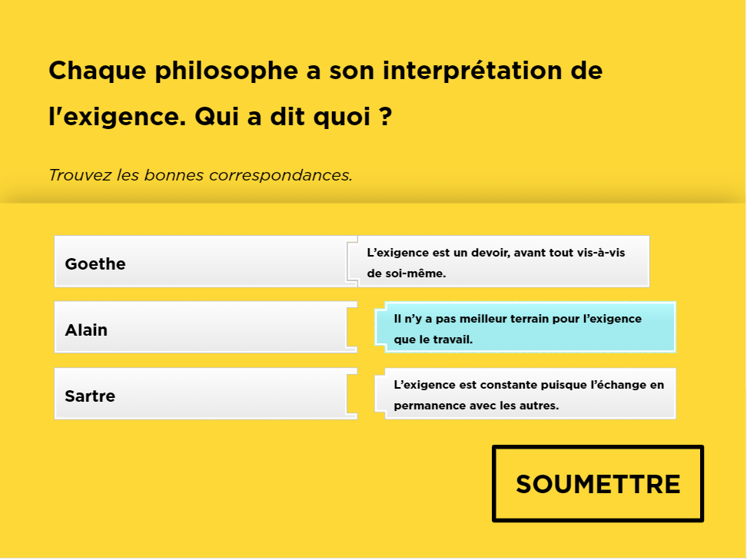Select the Goethe philosopher card

(x=200, y=262)
